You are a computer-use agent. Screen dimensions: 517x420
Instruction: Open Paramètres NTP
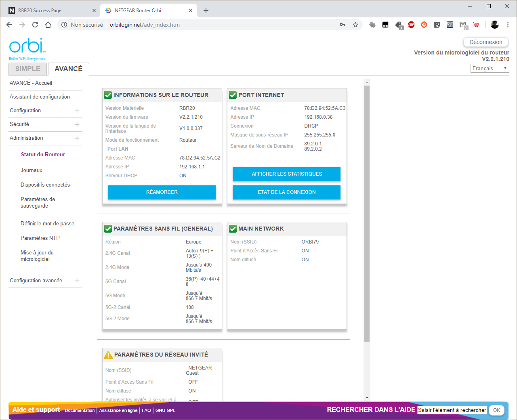tap(40, 238)
